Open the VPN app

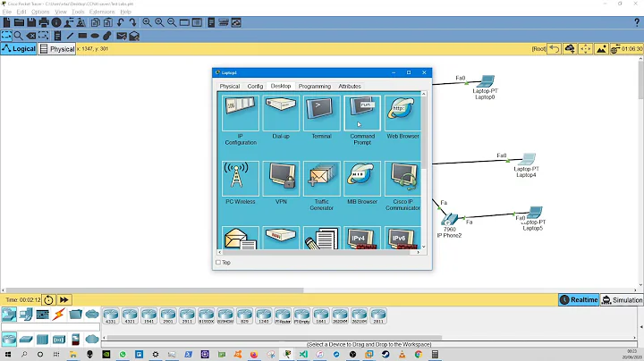281,179
